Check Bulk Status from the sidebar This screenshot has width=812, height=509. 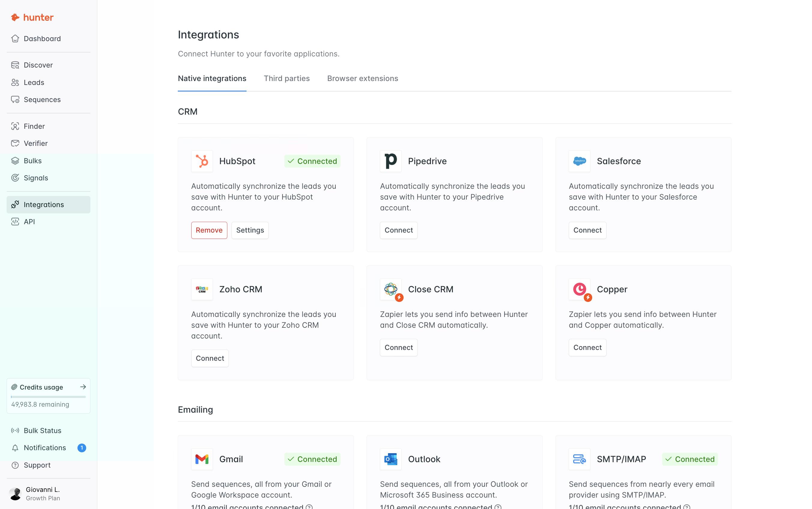(42, 430)
